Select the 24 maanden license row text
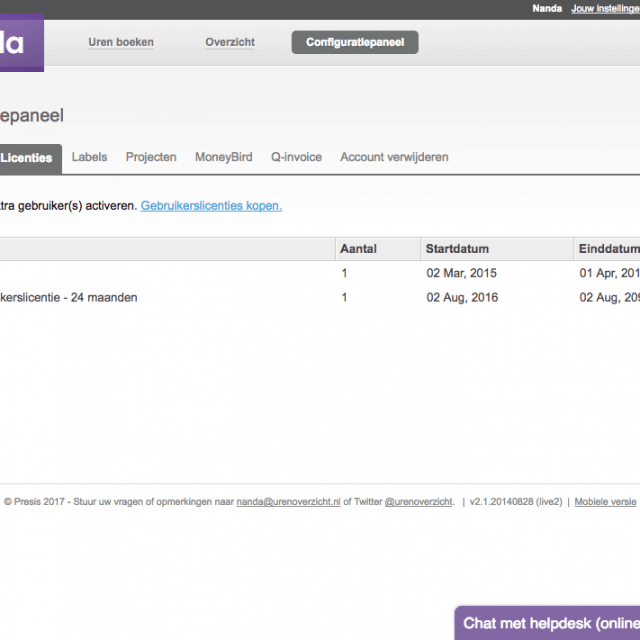This screenshot has width=640, height=640. tap(69, 298)
